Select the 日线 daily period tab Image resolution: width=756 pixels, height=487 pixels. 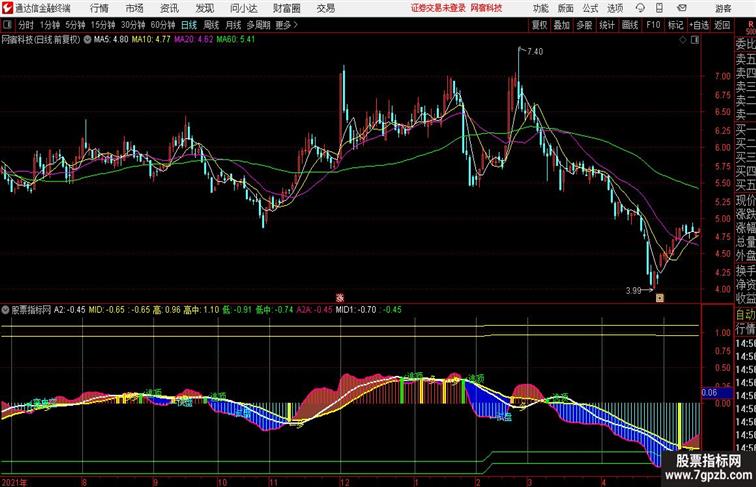(189, 25)
